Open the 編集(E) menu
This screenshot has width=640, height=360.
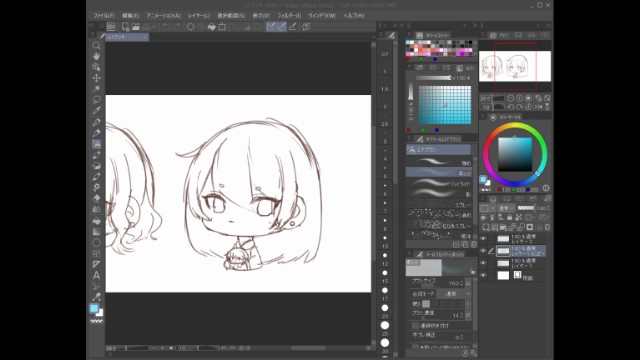[x=131, y=16]
